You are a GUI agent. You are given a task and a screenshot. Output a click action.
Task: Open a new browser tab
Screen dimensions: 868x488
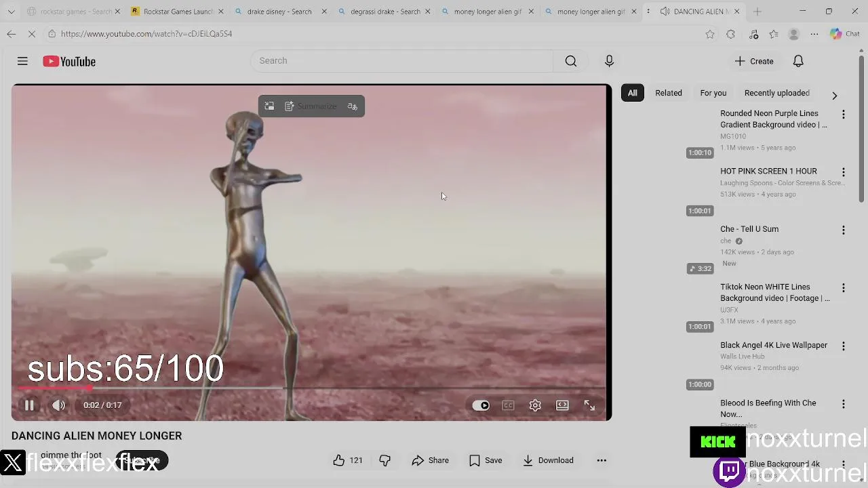(x=757, y=12)
